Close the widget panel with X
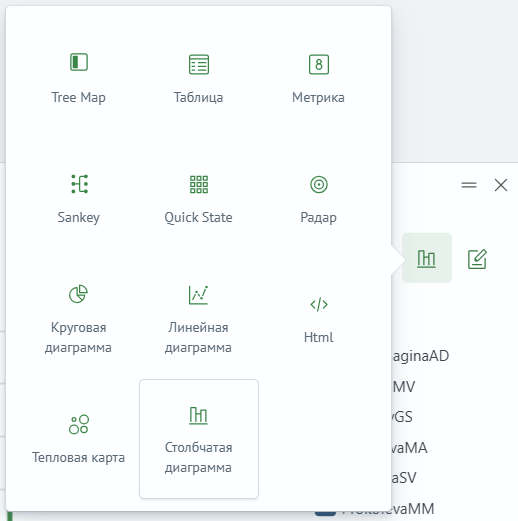This screenshot has height=521, width=518. [x=501, y=185]
